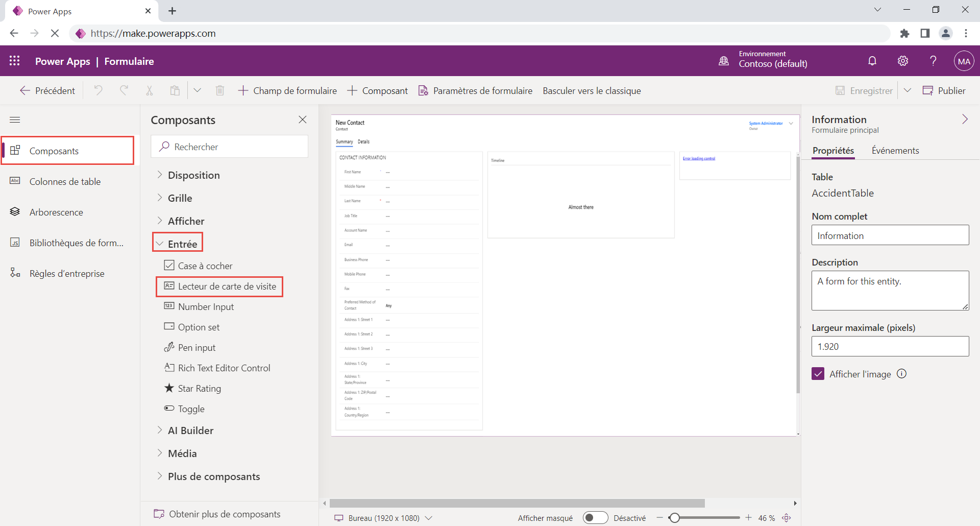Cut the selected form element
The image size is (980, 526).
(150, 90)
